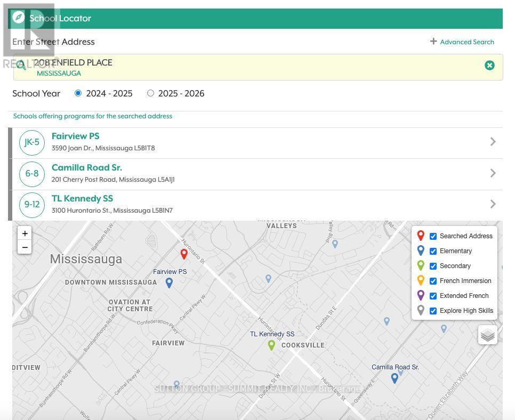Click the 3100 Hurontario St. address text
This screenshot has width=515, height=420.
[x=112, y=211]
